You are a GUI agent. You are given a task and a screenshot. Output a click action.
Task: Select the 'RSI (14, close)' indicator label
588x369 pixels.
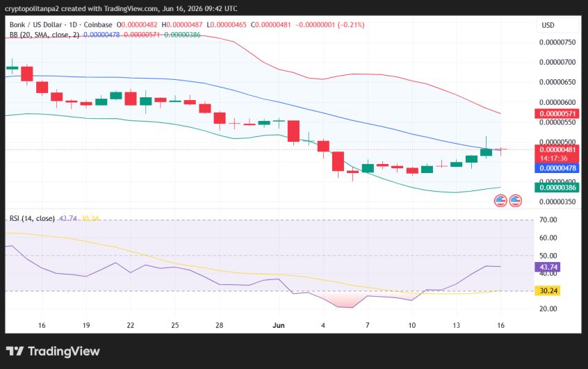[x=32, y=218]
